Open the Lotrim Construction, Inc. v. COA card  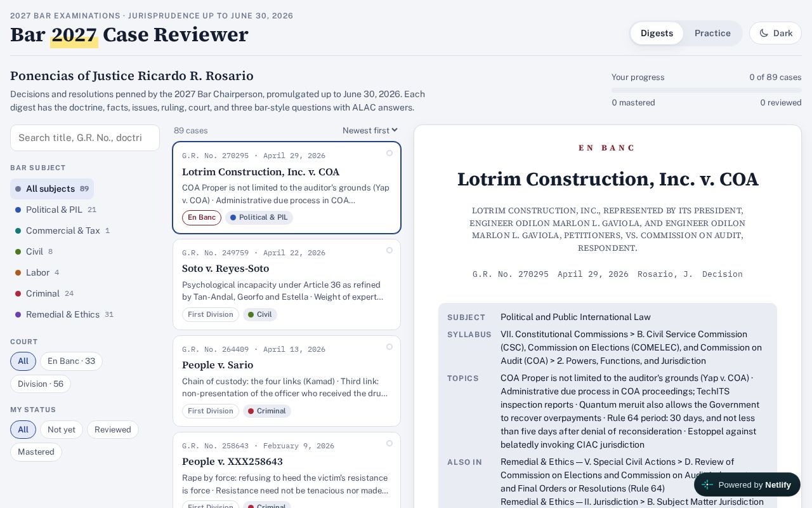[x=287, y=188]
